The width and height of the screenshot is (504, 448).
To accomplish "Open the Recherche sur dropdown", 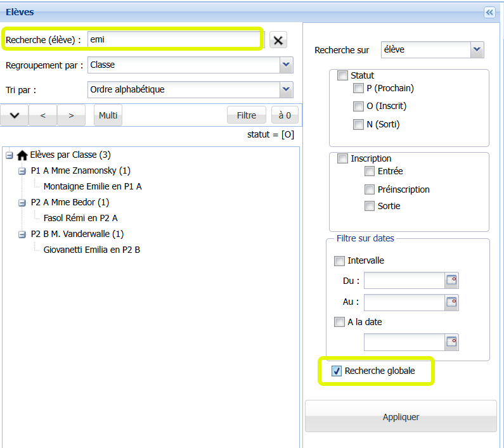I will pos(477,50).
